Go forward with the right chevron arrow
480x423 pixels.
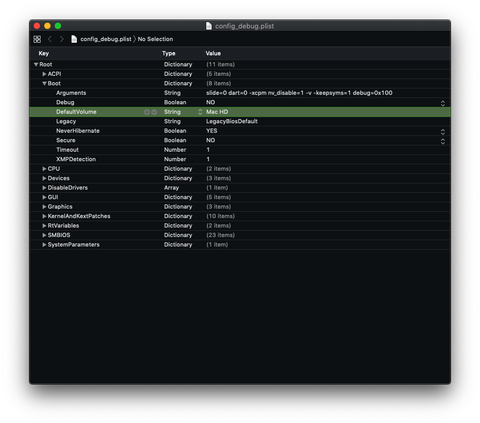[x=61, y=39]
